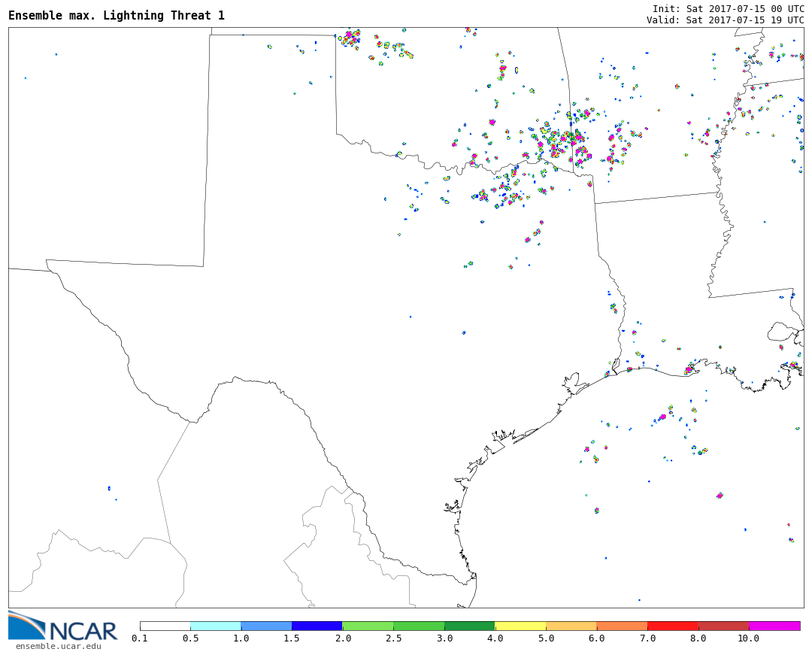Click the NCAR logo
This screenshot has width=812, height=655.
click(x=62, y=626)
